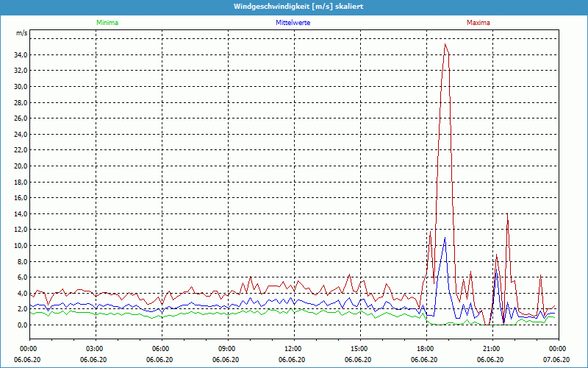Click the 09:00 time axis marker
Image resolution: width=588 pixels, height=368 pixels.
(x=227, y=349)
